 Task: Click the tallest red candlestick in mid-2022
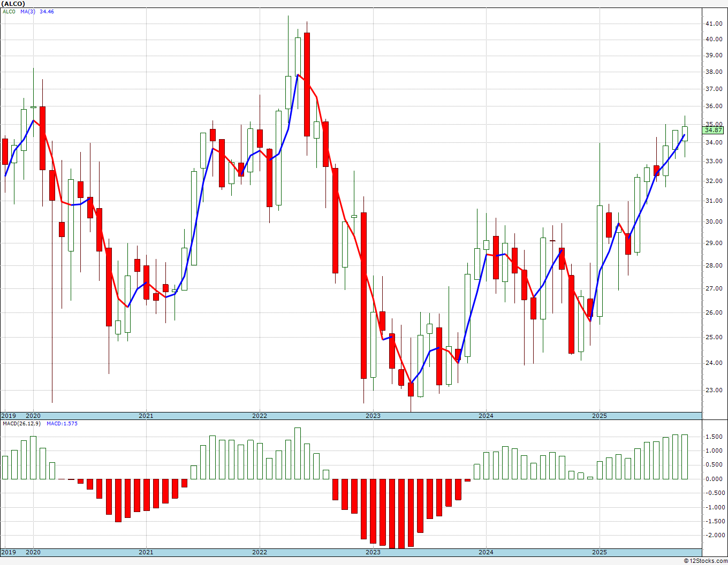click(307, 85)
